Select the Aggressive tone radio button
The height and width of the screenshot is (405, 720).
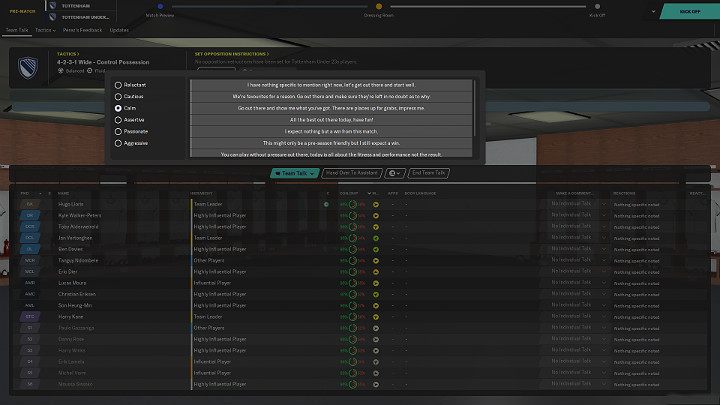(118, 143)
